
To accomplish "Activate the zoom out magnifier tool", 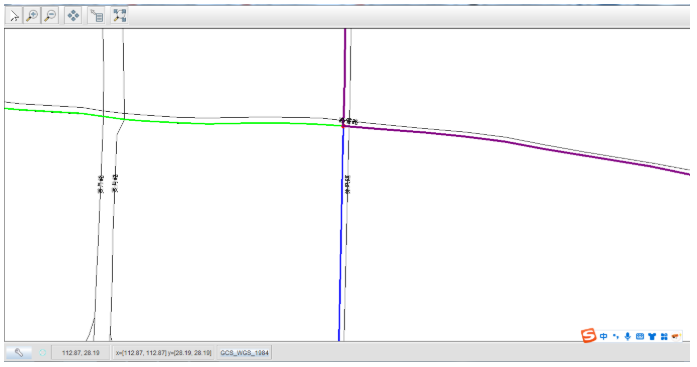I will (50, 16).
